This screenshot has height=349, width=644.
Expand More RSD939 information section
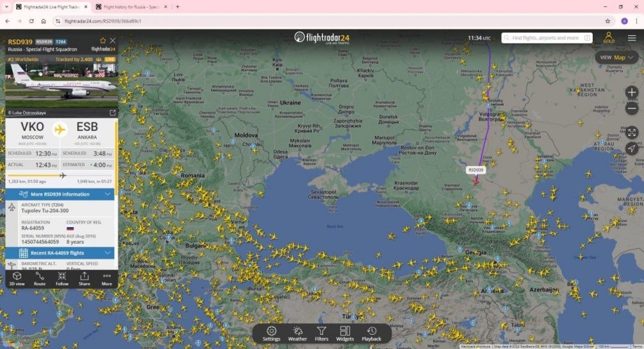60,194
